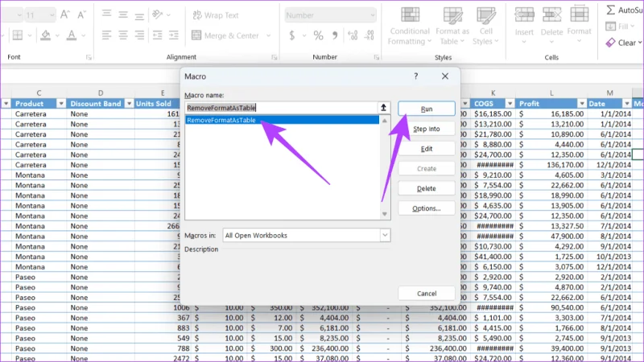Open the Macros in All Open Workbooks dropdown
This screenshot has width=644, height=362.
(x=307, y=235)
